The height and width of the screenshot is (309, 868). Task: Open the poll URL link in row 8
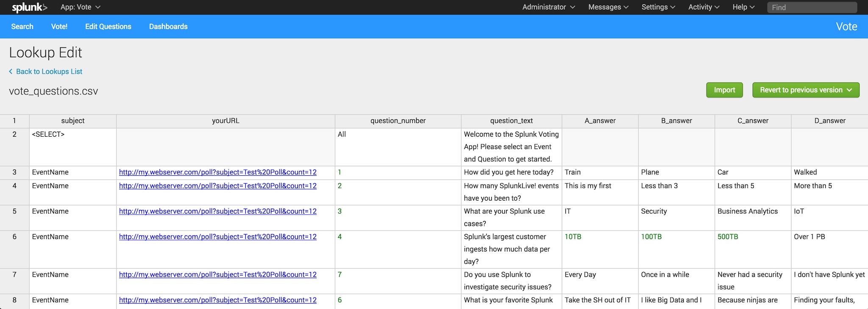point(218,300)
